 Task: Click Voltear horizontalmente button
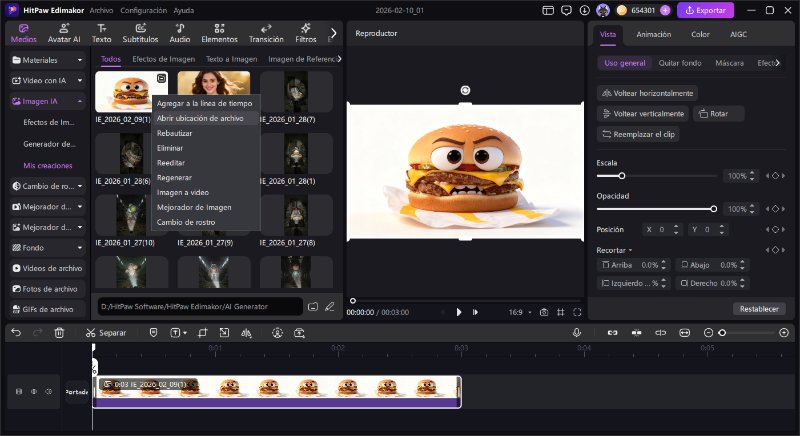647,93
